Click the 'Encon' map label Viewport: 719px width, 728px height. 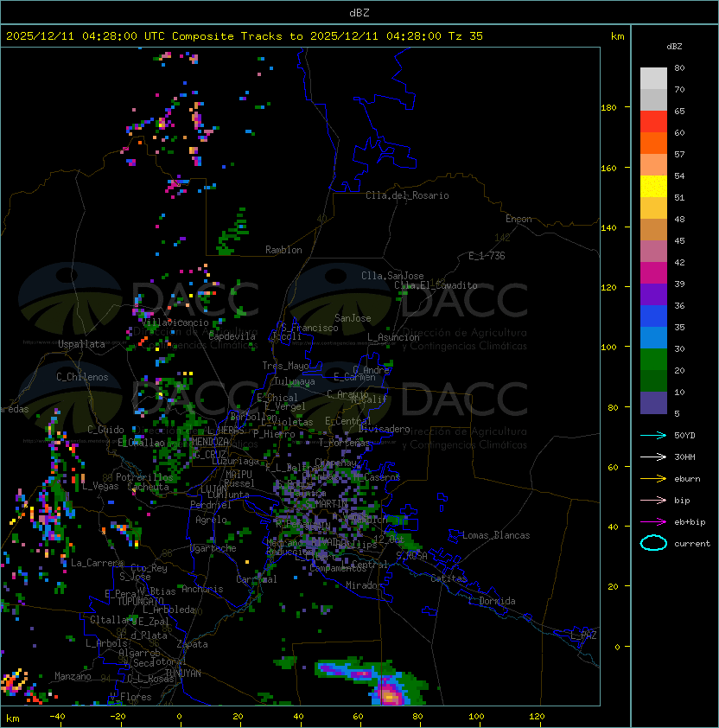(519, 219)
